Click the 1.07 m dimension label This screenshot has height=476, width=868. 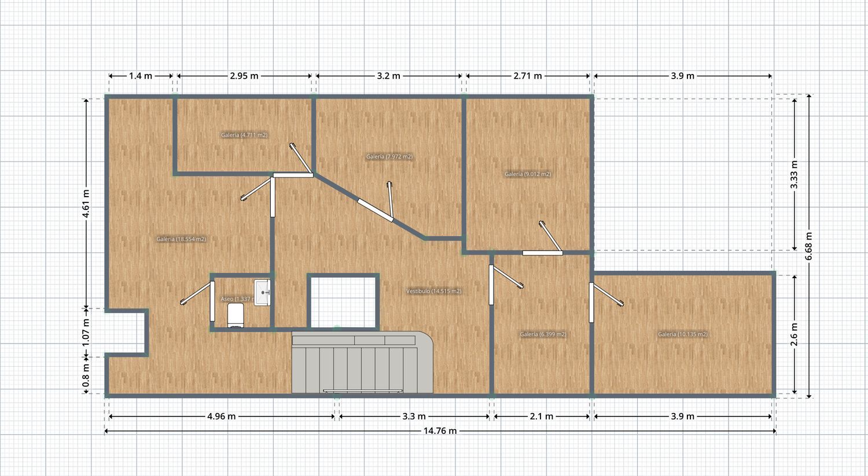tap(86, 333)
